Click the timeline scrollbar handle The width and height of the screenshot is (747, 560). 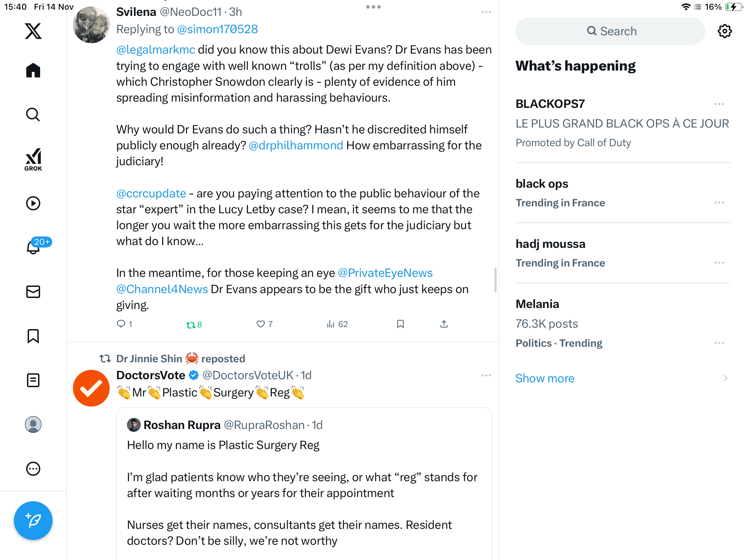pyautogui.click(x=495, y=280)
